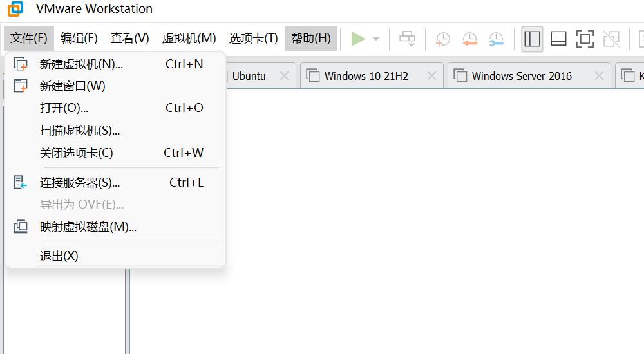
Task: Click the VMware Workstation logo icon
Action: (15, 9)
